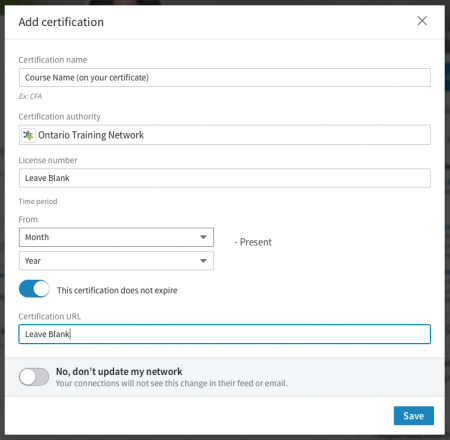Click the Certification name input field
The height and width of the screenshot is (440, 450).
[225, 78]
